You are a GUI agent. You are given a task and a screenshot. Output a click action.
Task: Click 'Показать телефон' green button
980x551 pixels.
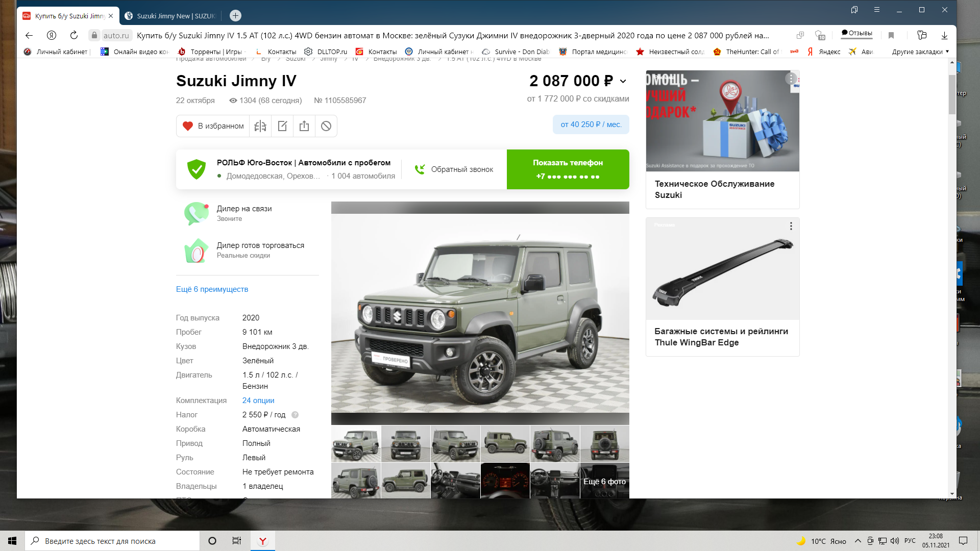tap(568, 169)
